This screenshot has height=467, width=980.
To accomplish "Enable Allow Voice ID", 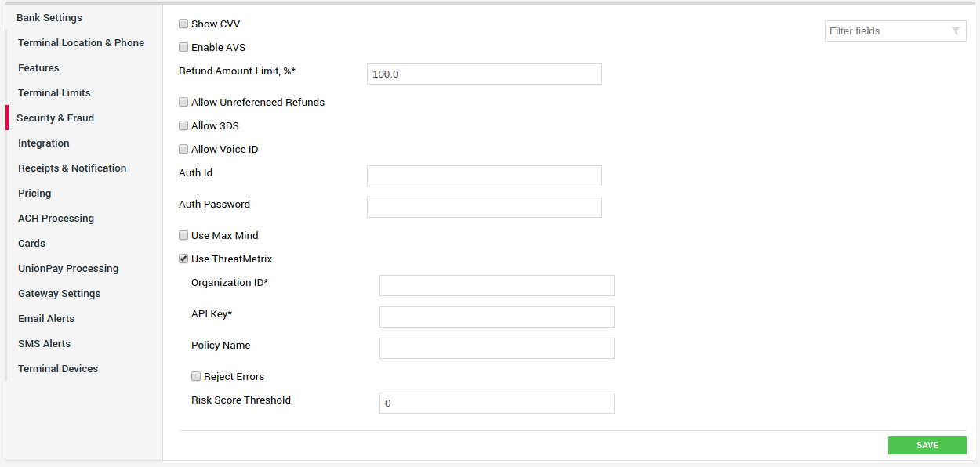I will 183,149.
